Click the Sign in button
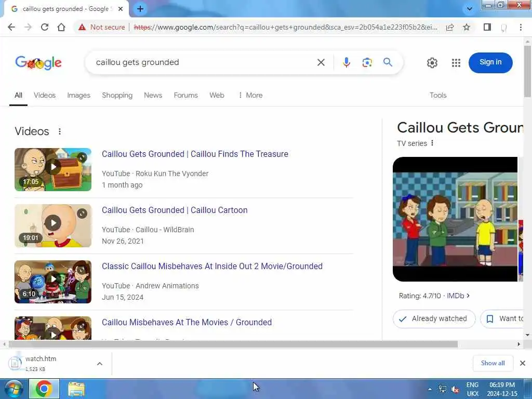Screen dimensions: 532x399 tap(490, 62)
